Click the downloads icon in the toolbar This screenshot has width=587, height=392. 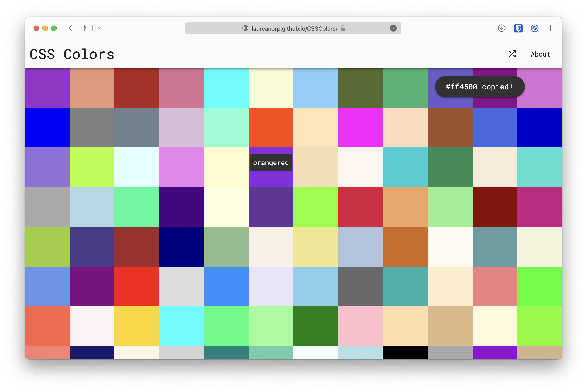[501, 28]
